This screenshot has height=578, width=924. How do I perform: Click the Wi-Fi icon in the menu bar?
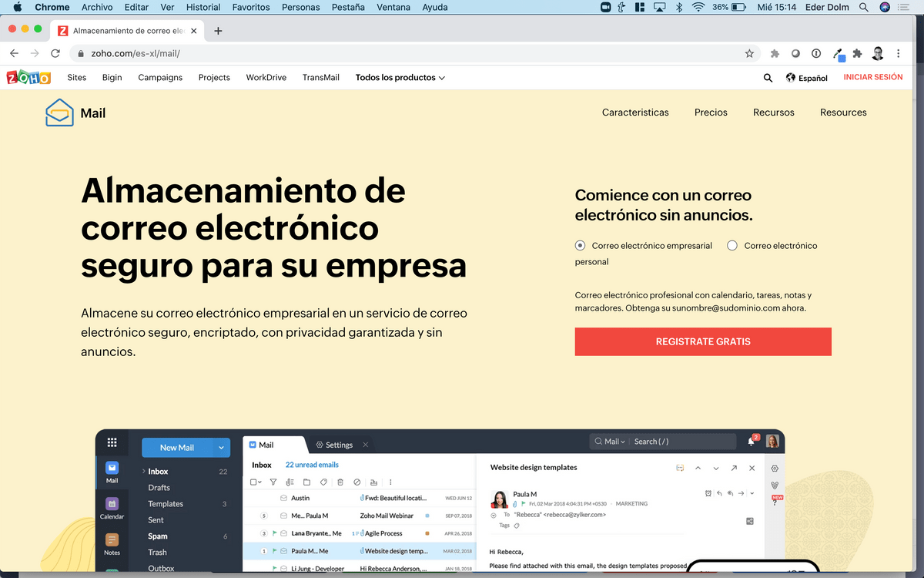pos(698,7)
